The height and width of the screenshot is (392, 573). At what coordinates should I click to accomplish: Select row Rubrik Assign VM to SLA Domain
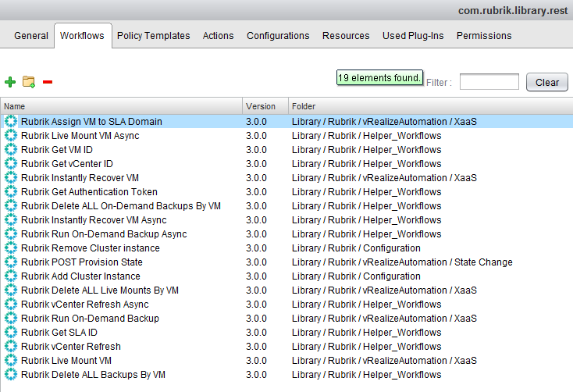pos(286,121)
